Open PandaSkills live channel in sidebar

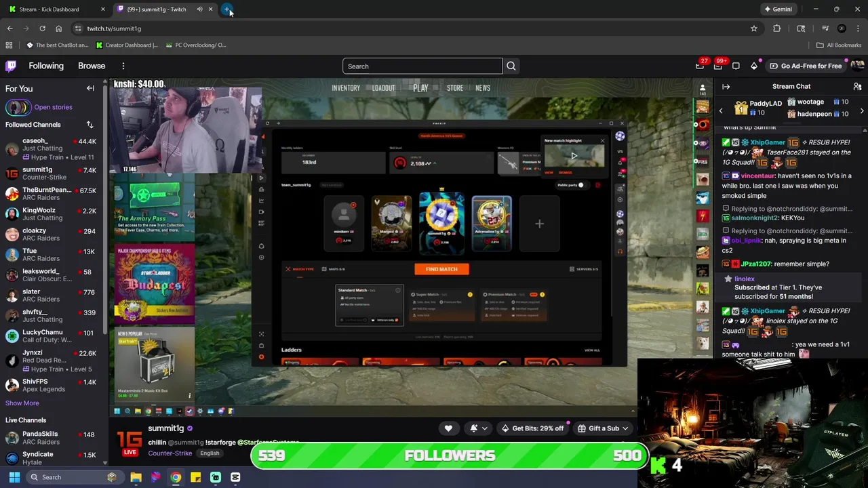(x=51, y=438)
